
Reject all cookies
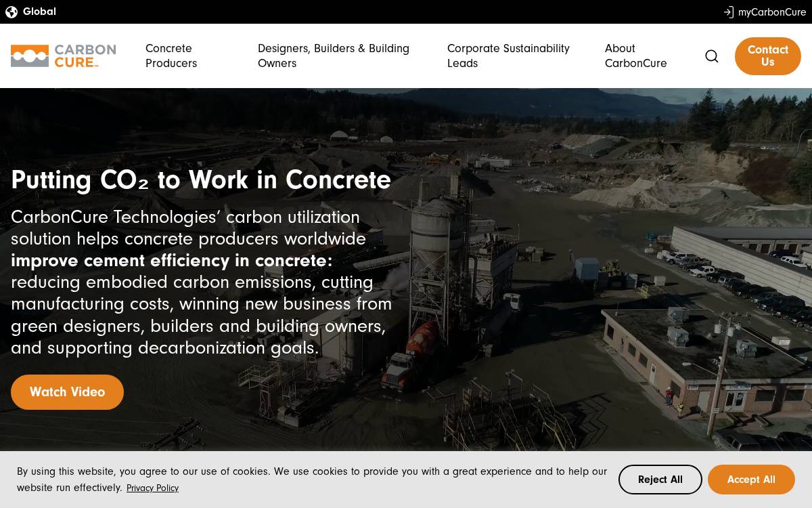660,480
